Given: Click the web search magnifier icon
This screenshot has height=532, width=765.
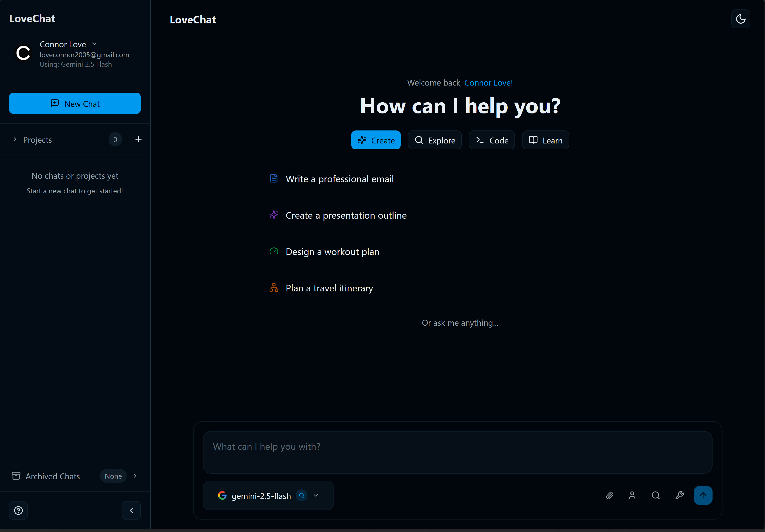Looking at the screenshot, I should click(655, 496).
